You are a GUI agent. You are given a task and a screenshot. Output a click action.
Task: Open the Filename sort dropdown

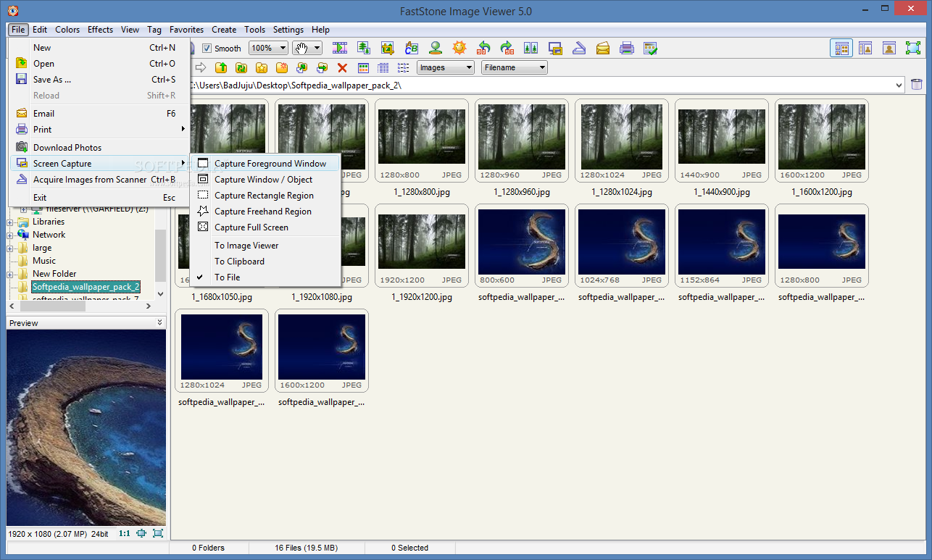coord(514,68)
